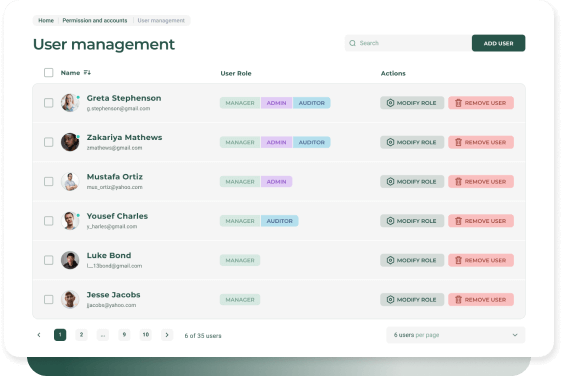This screenshot has height=376, width=562.
Task: Remove user Greta Stephenson
Action: [x=481, y=103]
